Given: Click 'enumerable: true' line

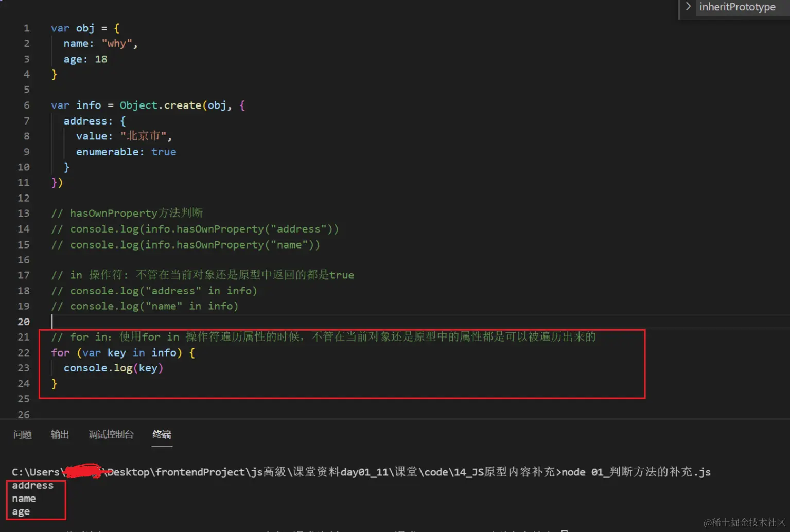Looking at the screenshot, I should pos(126,152).
